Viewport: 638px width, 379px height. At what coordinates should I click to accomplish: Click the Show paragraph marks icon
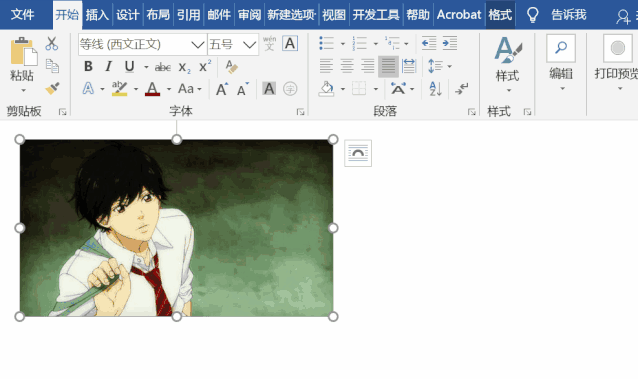(x=462, y=88)
